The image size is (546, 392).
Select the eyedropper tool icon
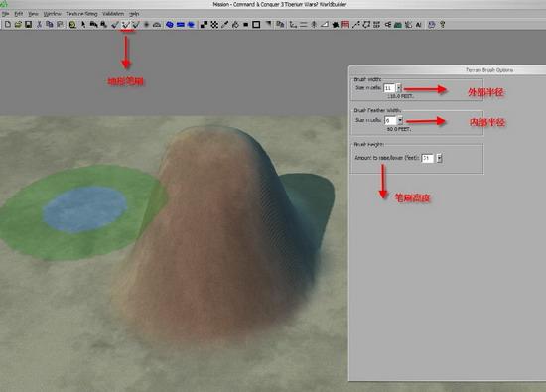[225, 25]
